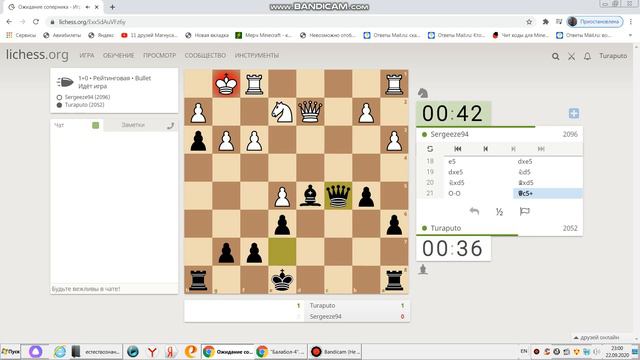Open the Yandex browser Y taskbar icon

point(152,351)
